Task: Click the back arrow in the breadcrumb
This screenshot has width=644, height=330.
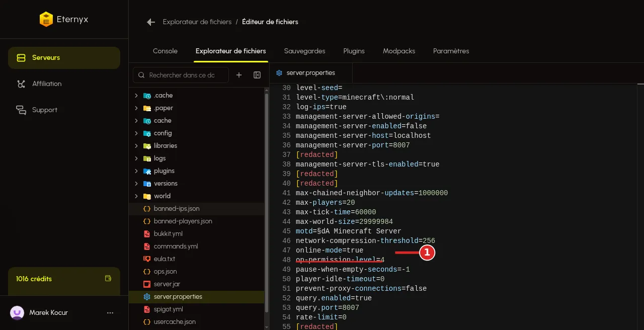Action: pos(150,22)
